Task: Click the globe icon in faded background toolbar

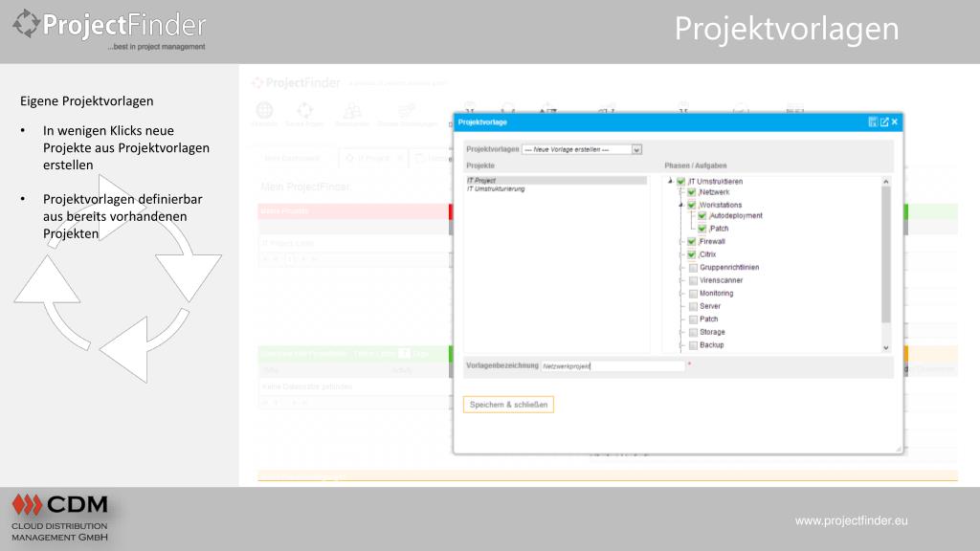Action: 264,111
